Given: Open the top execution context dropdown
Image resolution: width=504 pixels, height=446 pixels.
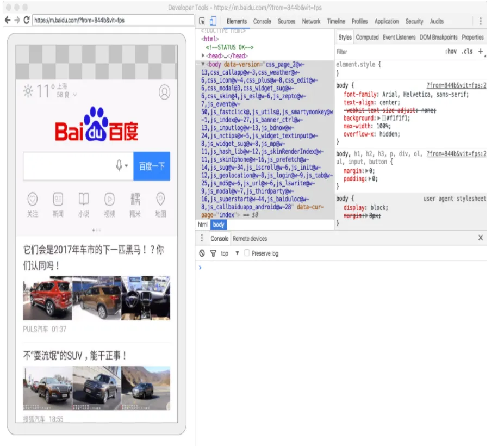Looking at the screenshot, I should click(x=237, y=253).
